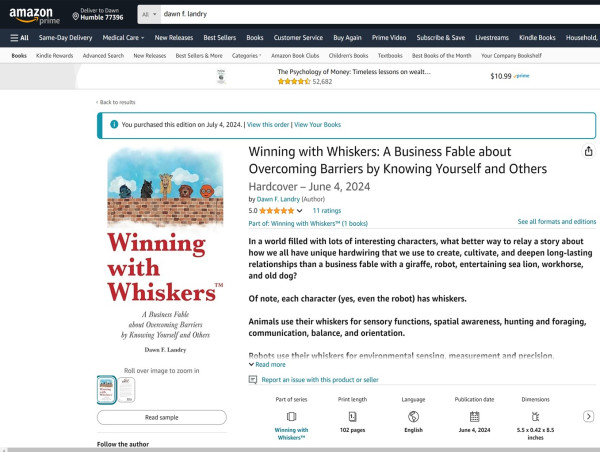
Task: Open Textbooks
Action: pyautogui.click(x=390, y=55)
